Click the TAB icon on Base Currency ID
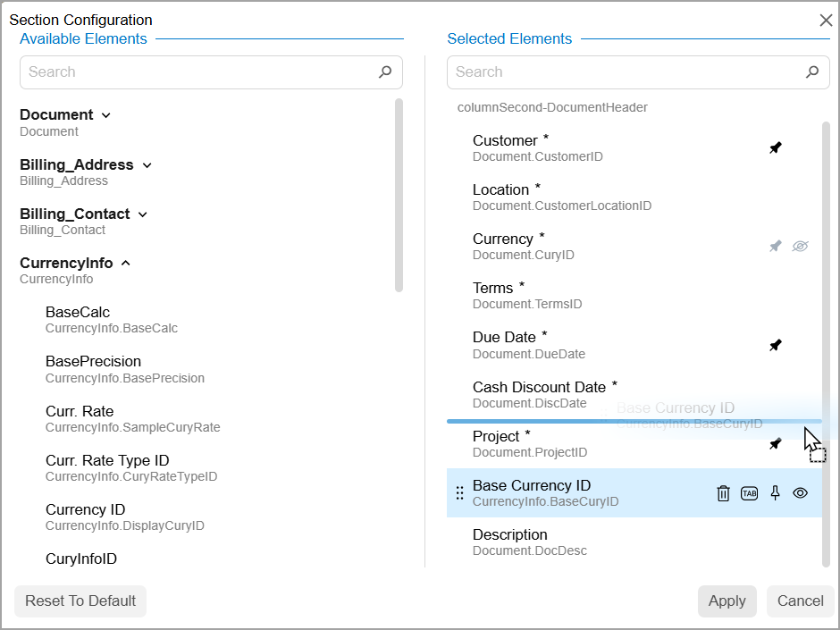Screen dimensions: 840x630 click(x=749, y=493)
